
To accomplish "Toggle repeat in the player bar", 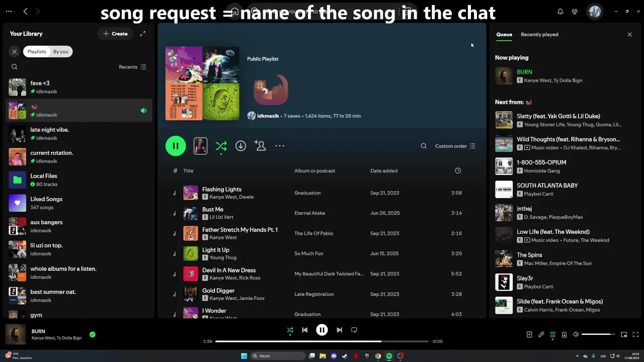I will click(x=354, y=330).
